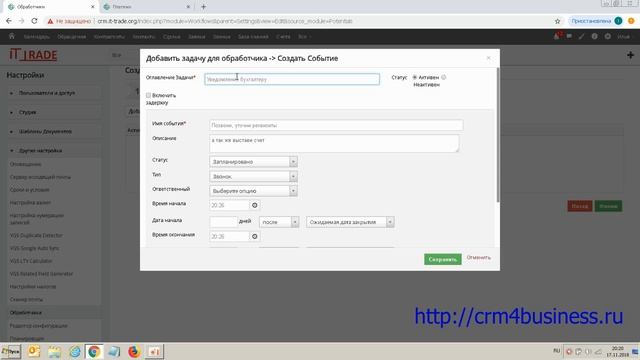
Task: Open file explorer from the taskbar
Action: click(x=54, y=351)
